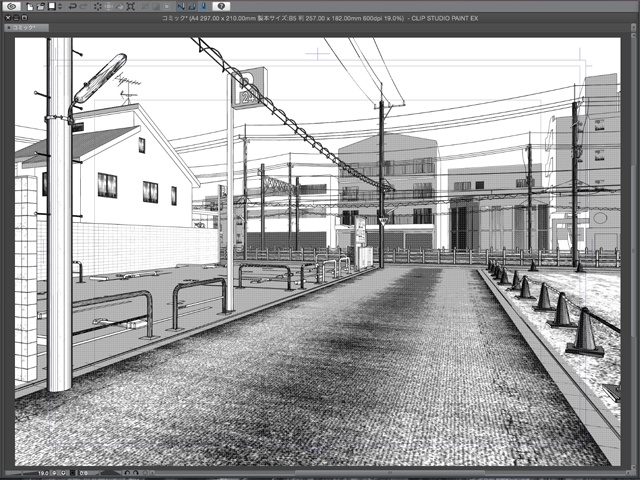640x480 pixels.
Task: Click the parking sign in the canvas artwork
Action: 249,89
